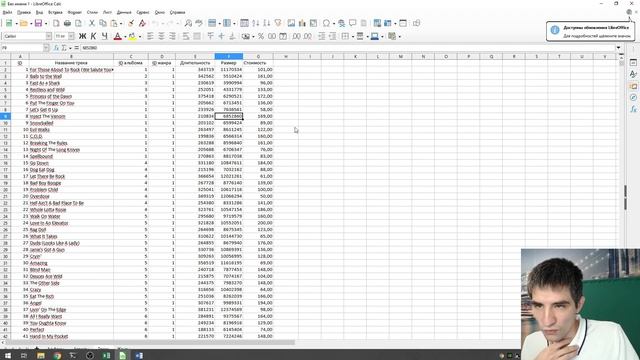Open Find and Replace magnifier icon
Image resolution: width=640 pixels, height=360 pixels.
tap(188, 23)
